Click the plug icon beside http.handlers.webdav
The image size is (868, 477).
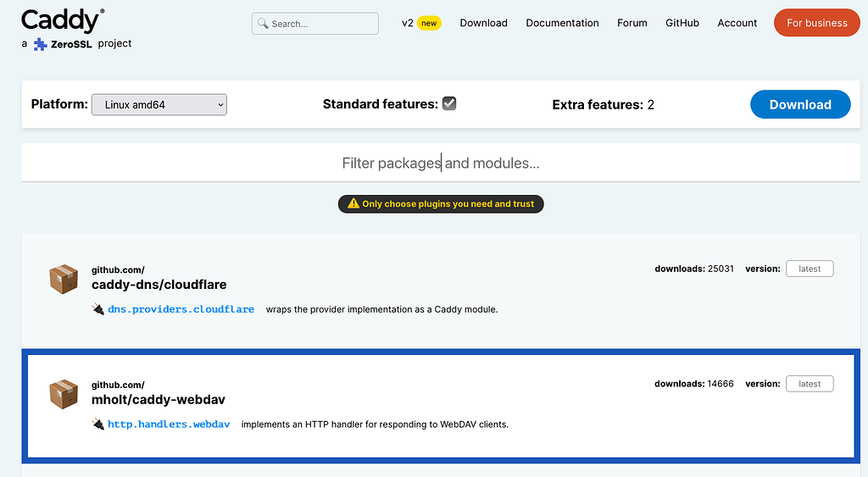[98, 424]
